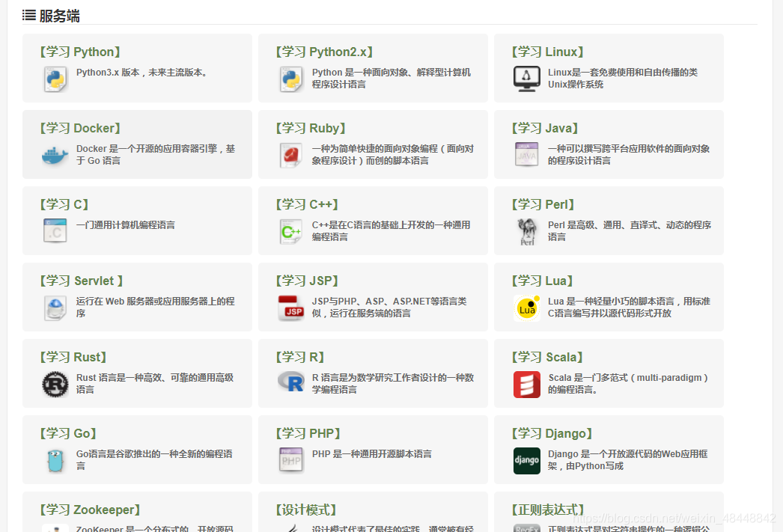Open the 【正则表达式】 link
The width and height of the screenshot is (783, 532).
pos(548,510)
